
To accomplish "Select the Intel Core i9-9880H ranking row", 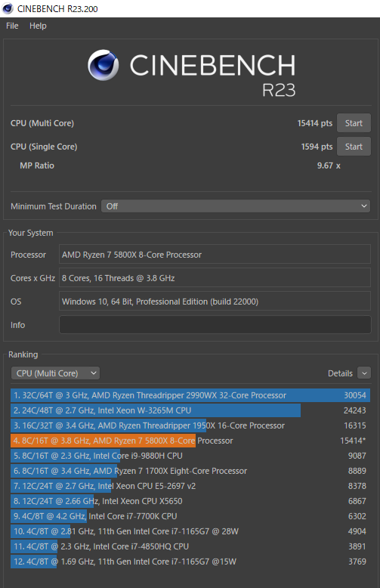I will pos(190,456).
